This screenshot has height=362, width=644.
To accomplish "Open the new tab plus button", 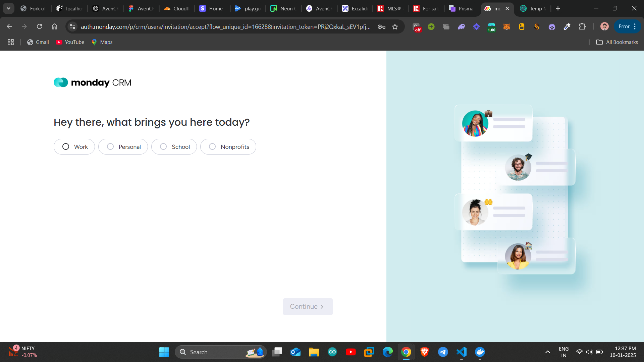I will click(558, 8).
